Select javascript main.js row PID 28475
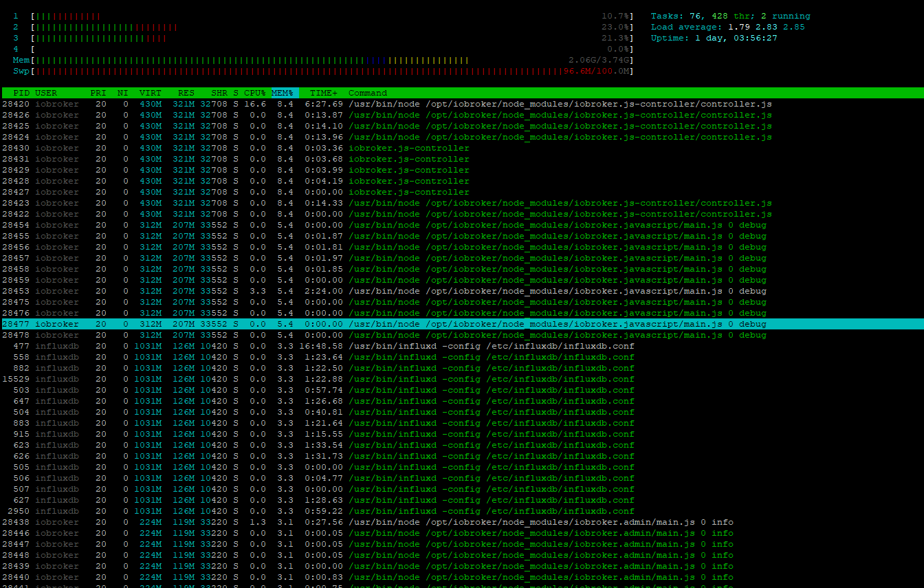 click(462, 302)
